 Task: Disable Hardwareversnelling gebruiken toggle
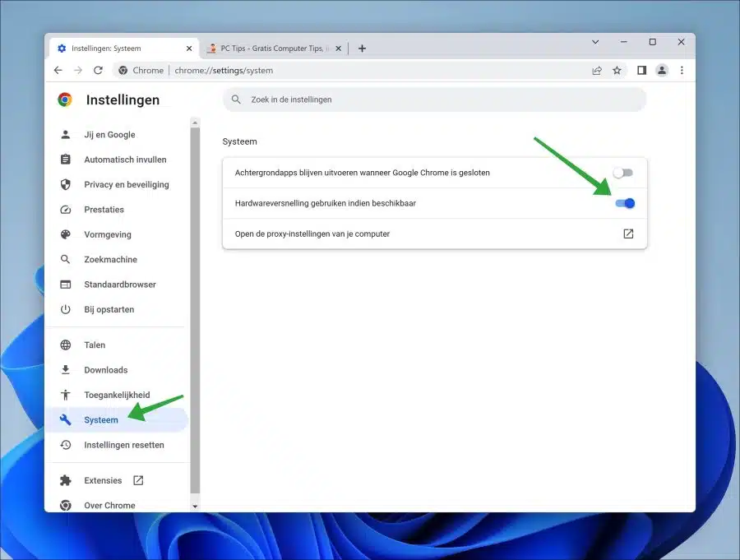pos(625,203)
